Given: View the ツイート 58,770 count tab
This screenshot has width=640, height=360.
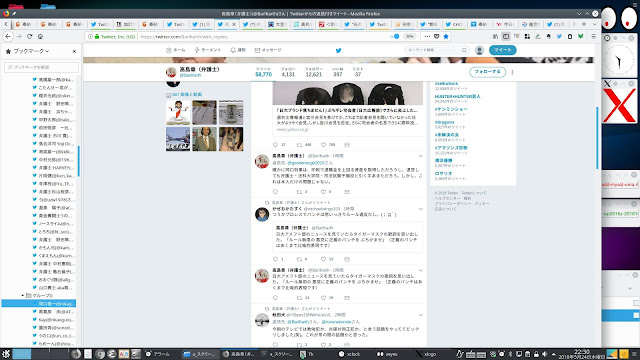Looking at the screenshot, I should point(263,72).
